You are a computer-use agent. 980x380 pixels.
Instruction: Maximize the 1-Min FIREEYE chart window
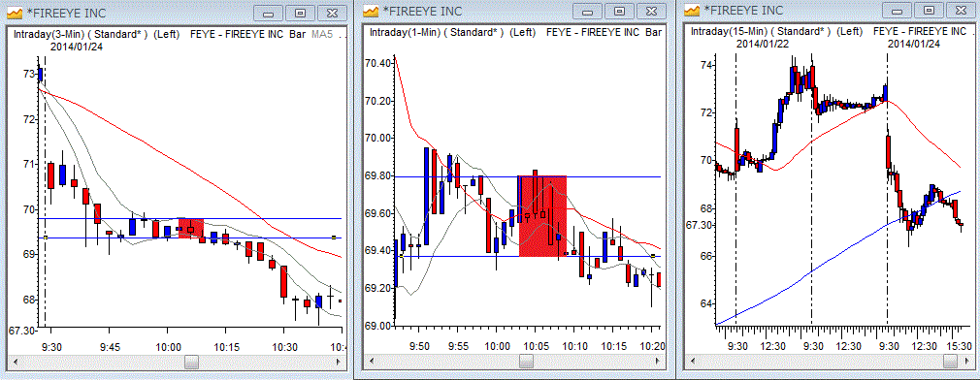[619, 12]
